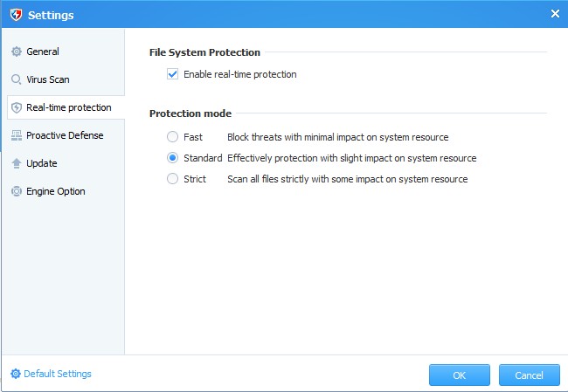Go to the Proactive Defense tab
Viewport: 568px width, 392px height.
[x=65, y=135]
